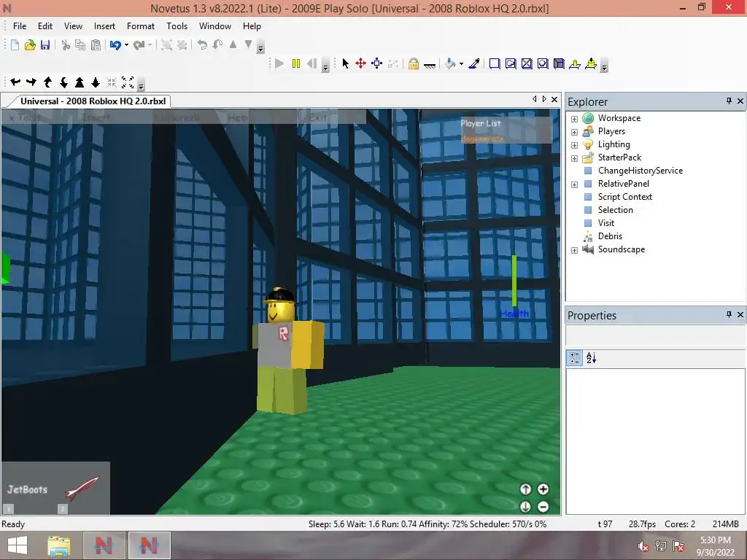This screenshot has height=560, width=747.
Task: Select the blue Resize handles tool
Action: click(x=377, y=63)
